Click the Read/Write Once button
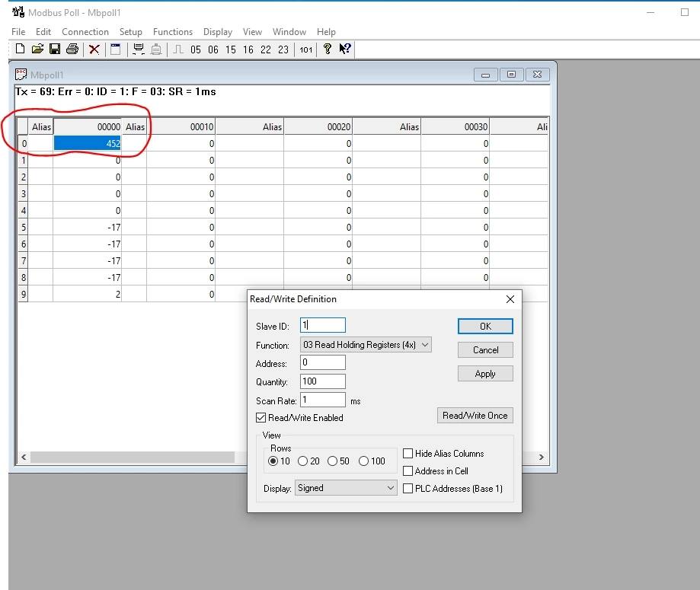The height and width of the screenshot is (590, 700). [475, 416]
